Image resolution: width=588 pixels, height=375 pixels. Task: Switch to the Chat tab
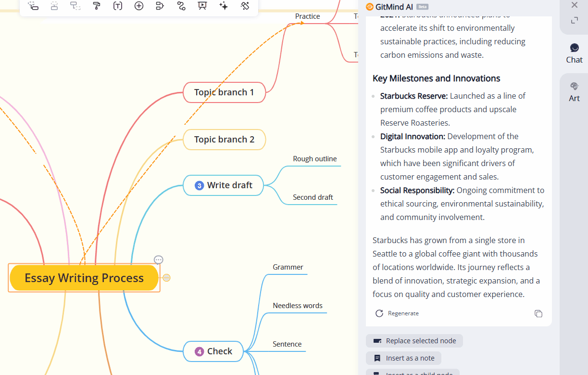point(574,53)
